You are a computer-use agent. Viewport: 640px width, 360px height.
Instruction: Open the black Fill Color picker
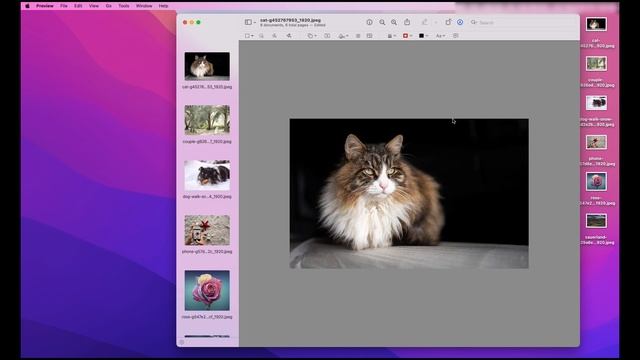click(x=423, y=36)
